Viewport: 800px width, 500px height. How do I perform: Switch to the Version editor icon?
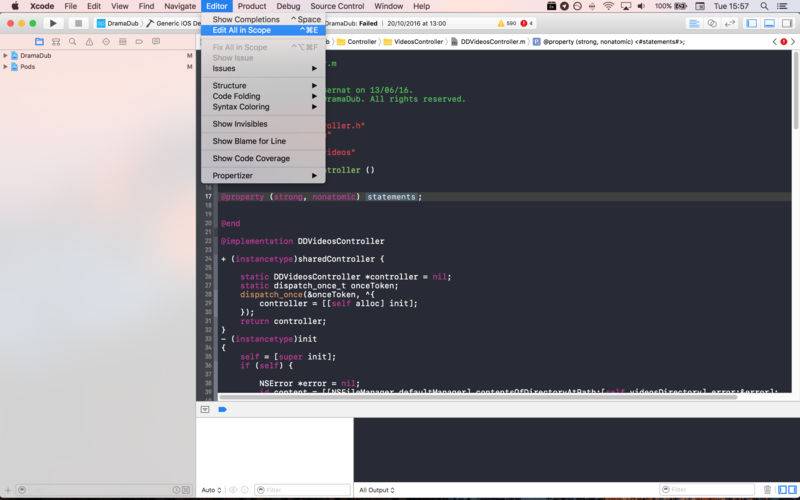pyautogui.click(x=730, y=23)
